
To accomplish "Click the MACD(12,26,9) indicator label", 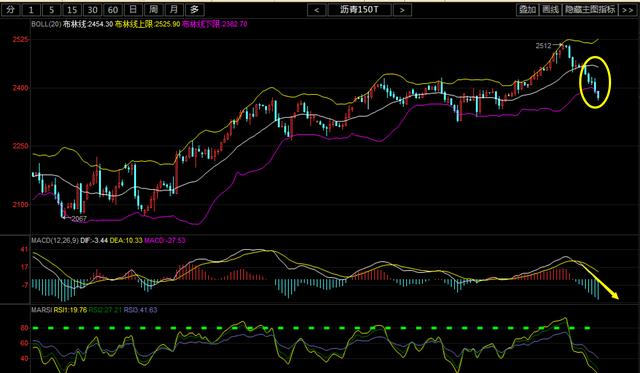I will (55, 240).
